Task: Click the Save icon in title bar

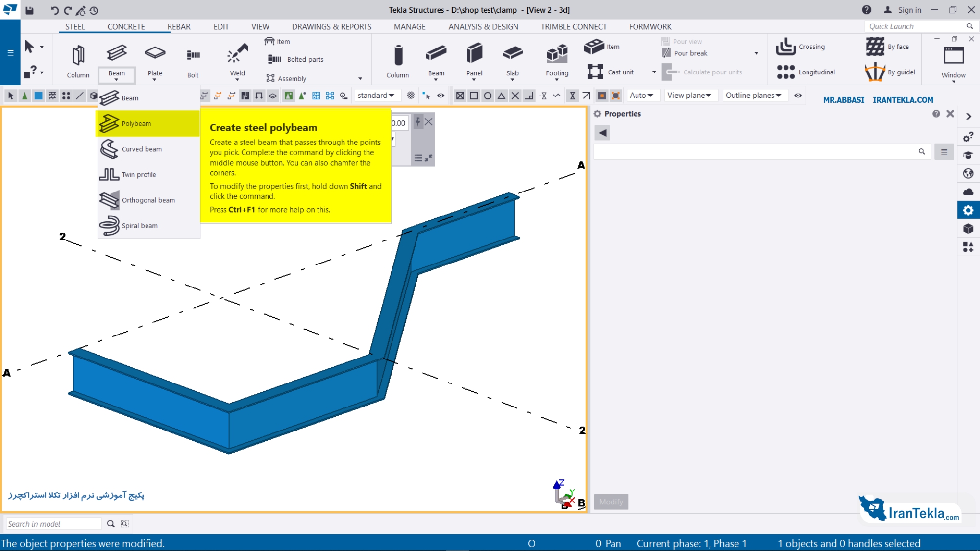Action: 30,10
